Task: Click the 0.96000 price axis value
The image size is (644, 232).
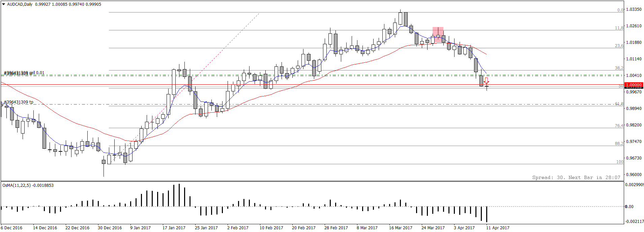Action: [x=634, y=175]
